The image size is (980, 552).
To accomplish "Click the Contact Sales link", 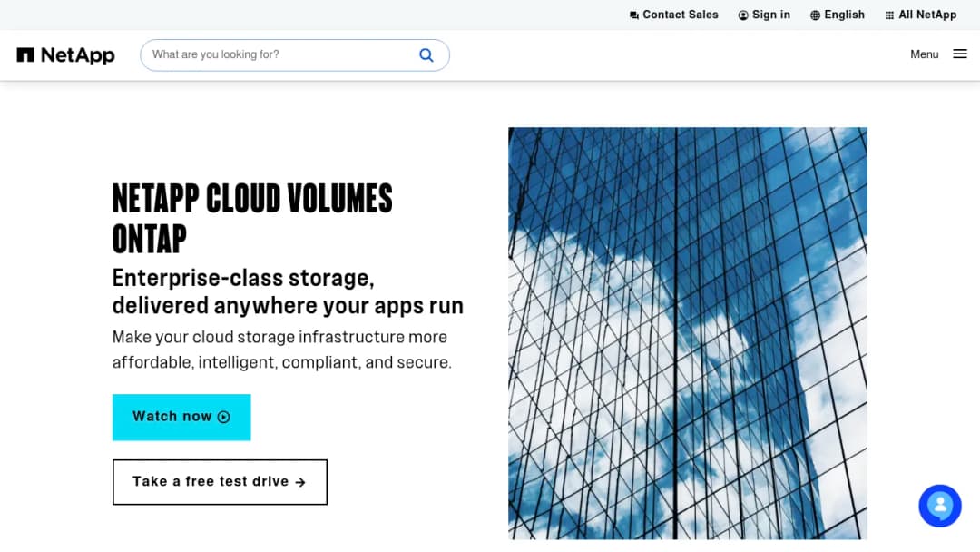I will point(673,15).
